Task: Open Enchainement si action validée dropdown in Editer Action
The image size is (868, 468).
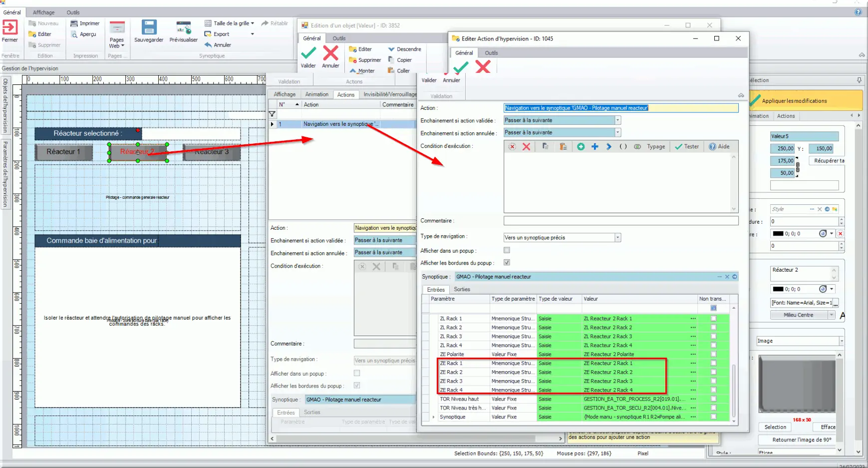Action: pyautogui.click(x=617, y=120)
